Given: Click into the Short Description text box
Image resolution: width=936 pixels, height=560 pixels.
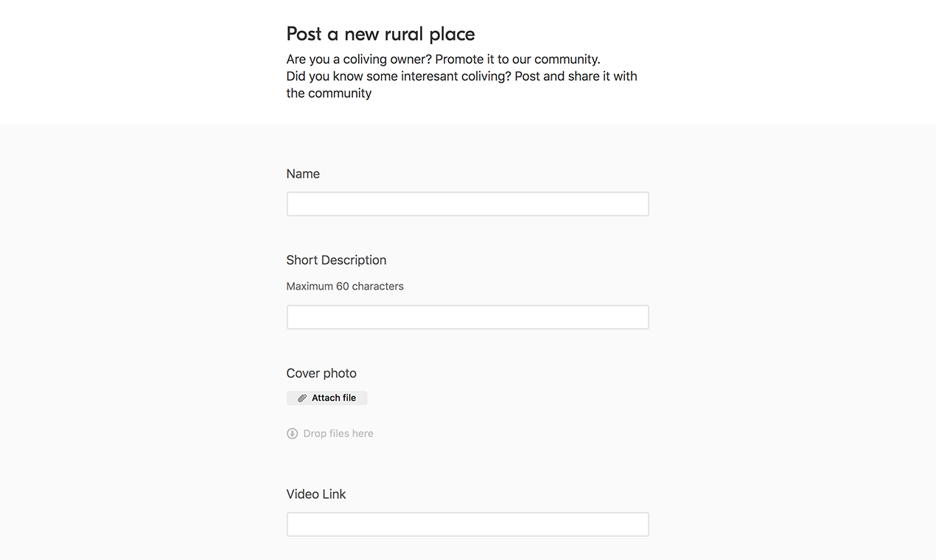Looking at the screenshot, I should [467, 318].
